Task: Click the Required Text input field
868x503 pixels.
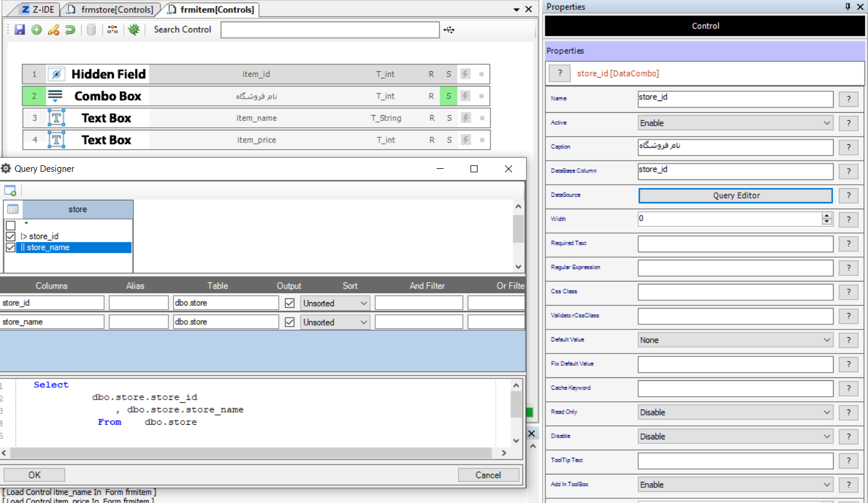Action: click(735, 244)
